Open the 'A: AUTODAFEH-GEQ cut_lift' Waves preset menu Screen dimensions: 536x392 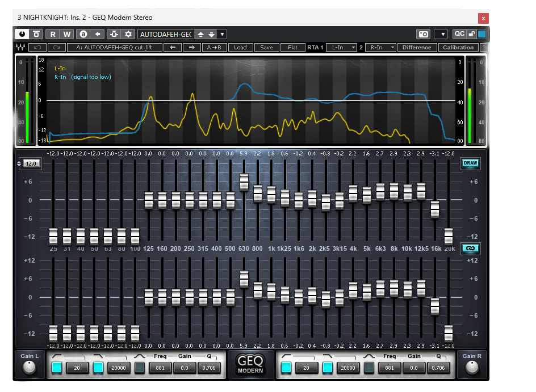point(114,48)
